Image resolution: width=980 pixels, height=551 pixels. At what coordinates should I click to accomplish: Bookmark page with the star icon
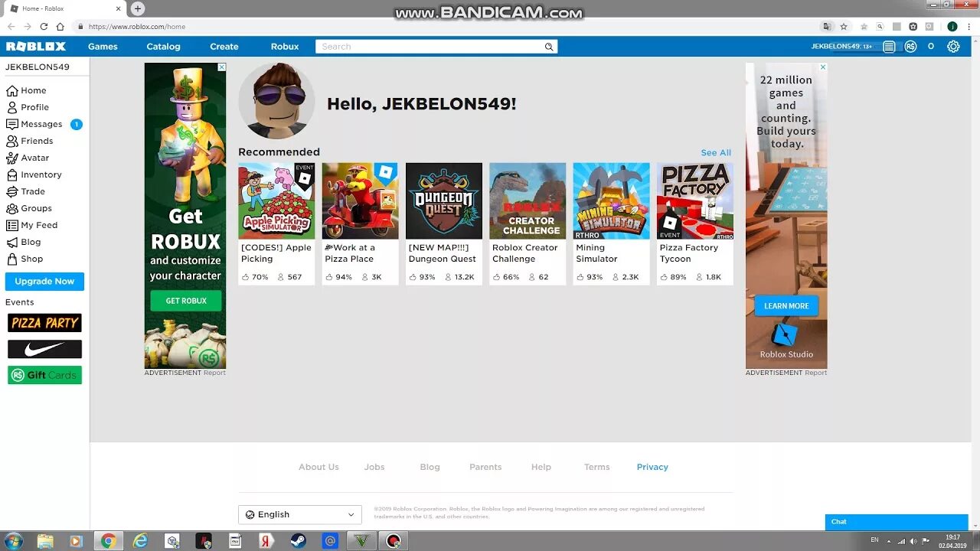[x=844, y=26]
